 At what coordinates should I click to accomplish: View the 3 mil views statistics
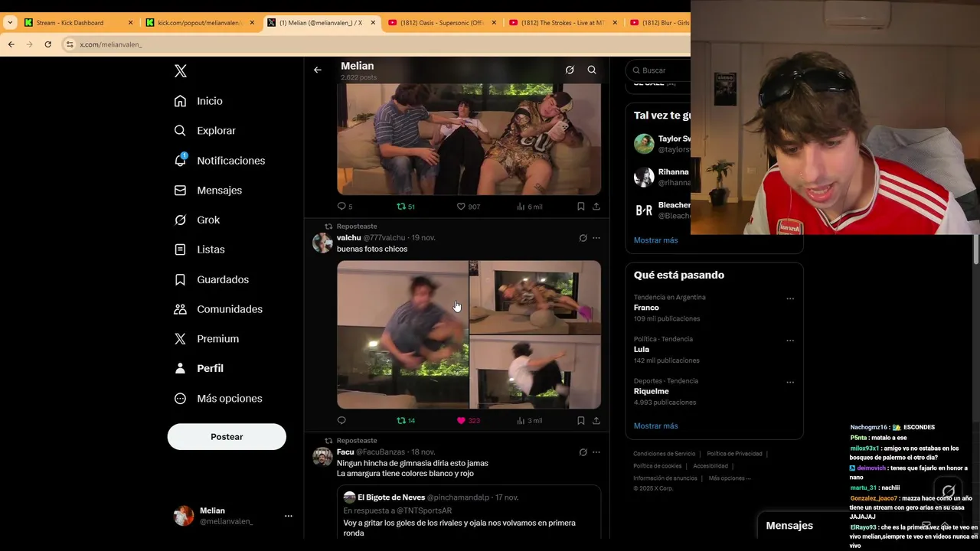click(530, 420)
